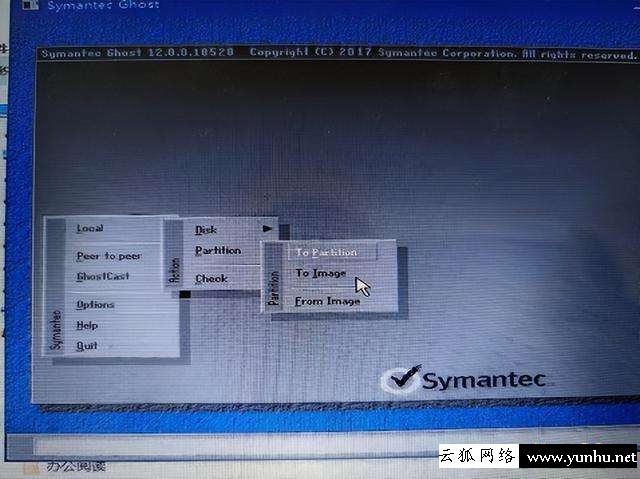Click the Symantec checkmark logo icon
This screenshot has height=479, width=640.
pyautogui.click(x=402, y=379)
